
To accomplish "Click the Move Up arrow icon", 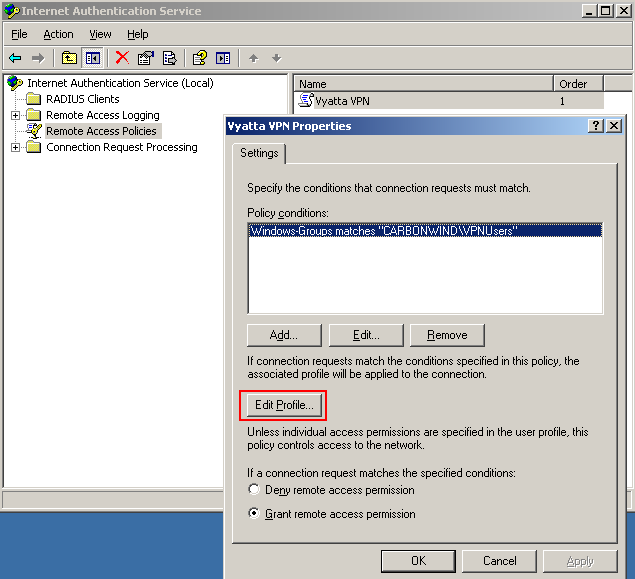I will point(254,58).
